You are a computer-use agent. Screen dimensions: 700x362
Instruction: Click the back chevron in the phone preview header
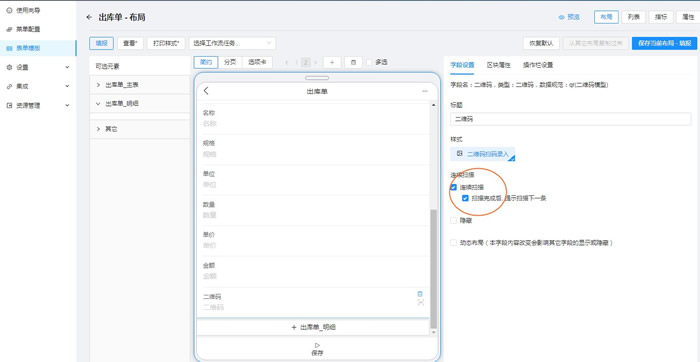(206, 91)
